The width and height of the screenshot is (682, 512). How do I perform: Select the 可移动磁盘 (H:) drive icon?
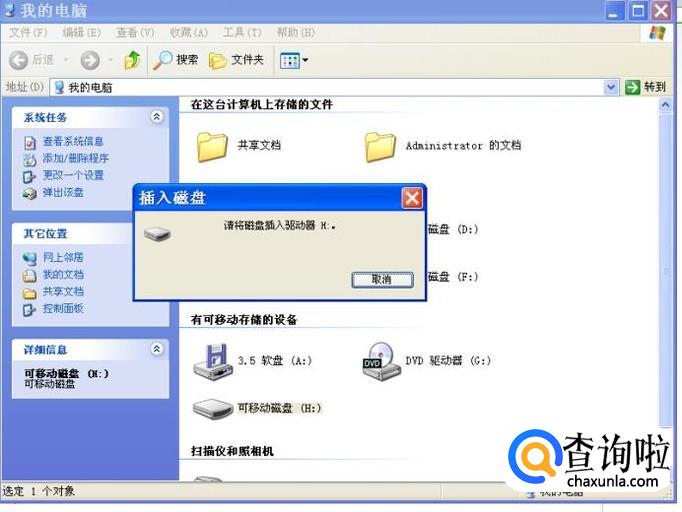213,409
